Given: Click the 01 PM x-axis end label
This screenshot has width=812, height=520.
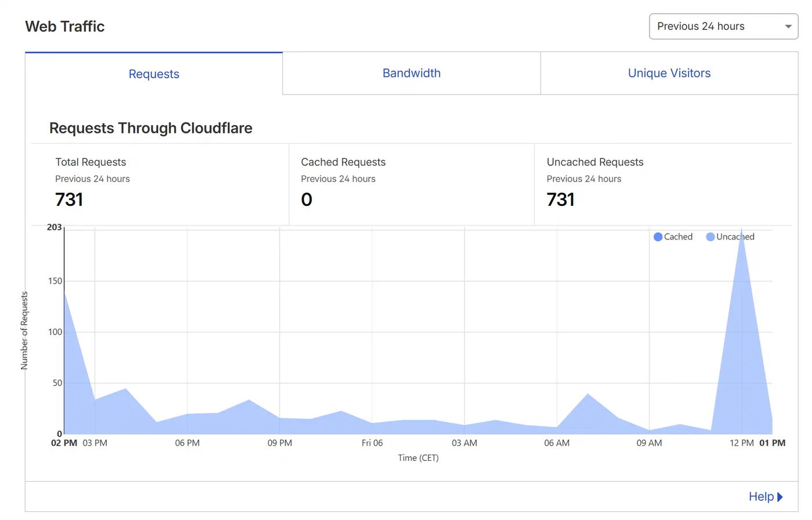Looking at the screenshot, I should point(772,443).
